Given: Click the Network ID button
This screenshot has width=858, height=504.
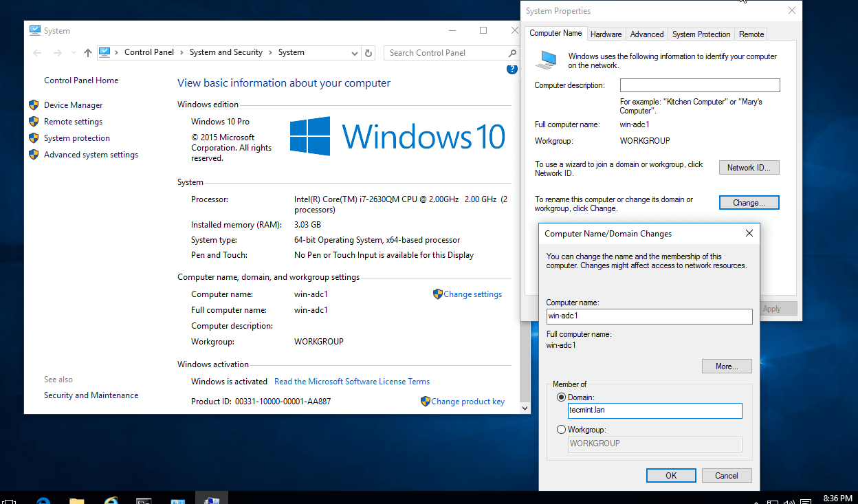Looking at the screenshot, I should 749,167.
